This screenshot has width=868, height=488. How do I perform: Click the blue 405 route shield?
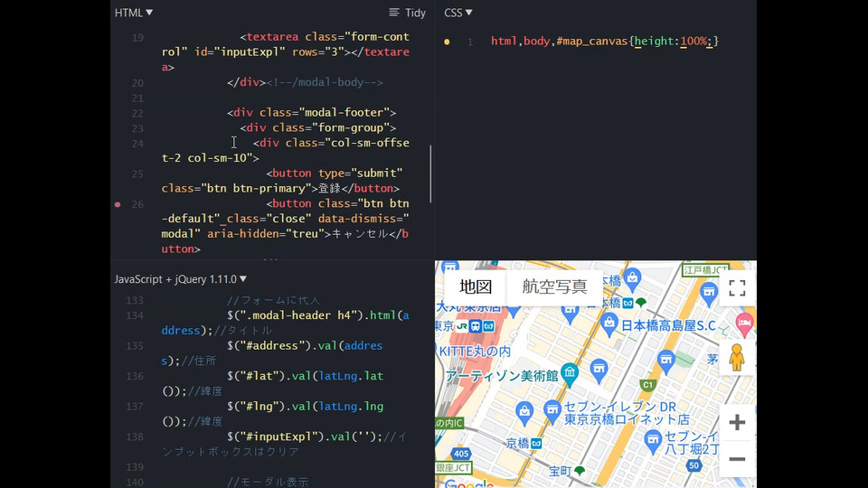click(461, 454)
